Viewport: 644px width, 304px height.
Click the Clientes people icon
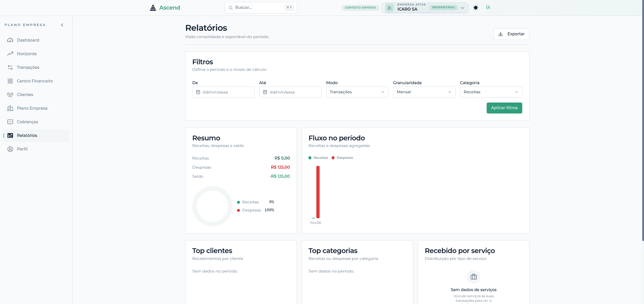(x=10, y=95)
